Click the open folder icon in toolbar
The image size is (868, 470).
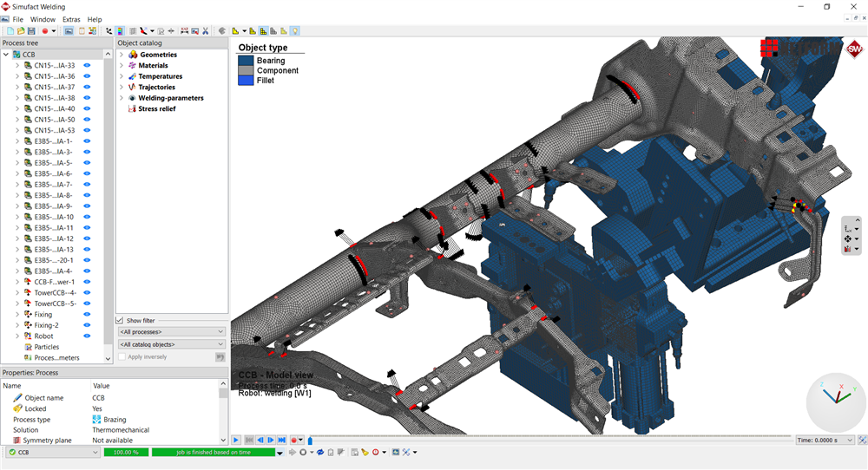pyautogui.click(x=21, y=31)
